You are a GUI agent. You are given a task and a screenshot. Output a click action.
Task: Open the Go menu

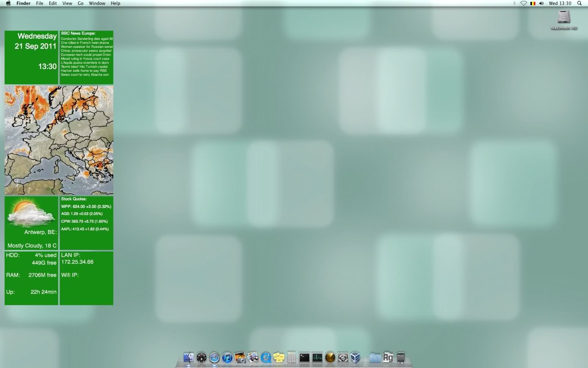tap(80, 3)
